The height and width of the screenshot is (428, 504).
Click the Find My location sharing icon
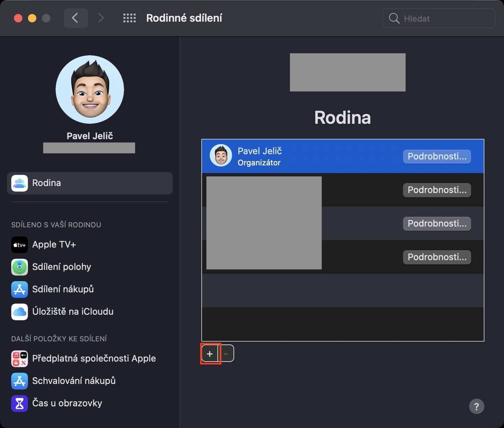point(20,267)
